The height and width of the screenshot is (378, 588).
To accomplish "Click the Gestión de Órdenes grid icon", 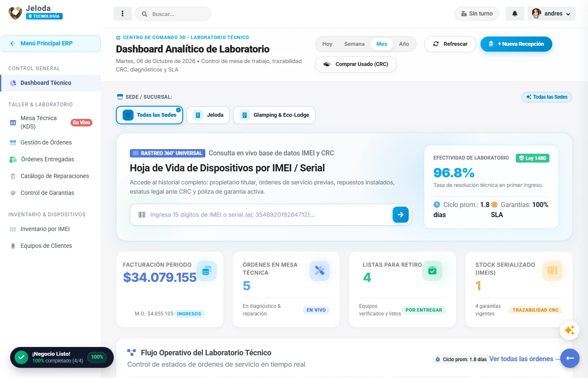I will (x=13, y=143).
